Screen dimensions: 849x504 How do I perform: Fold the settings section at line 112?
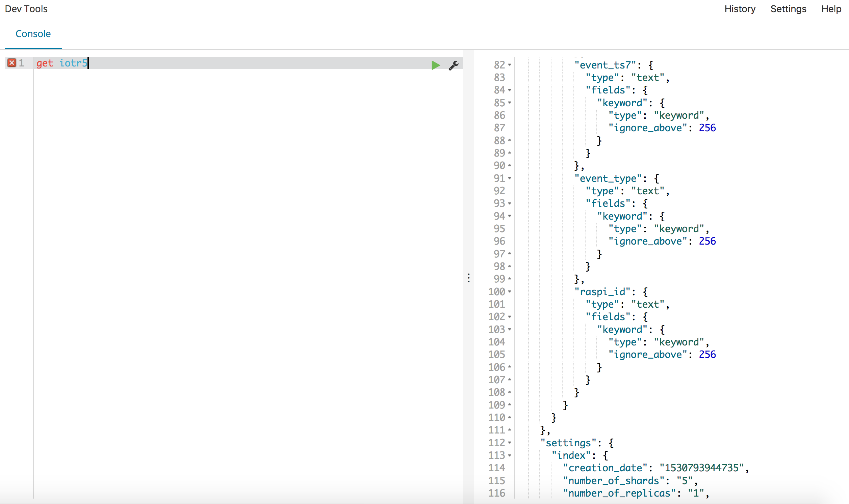coord(510,443)
